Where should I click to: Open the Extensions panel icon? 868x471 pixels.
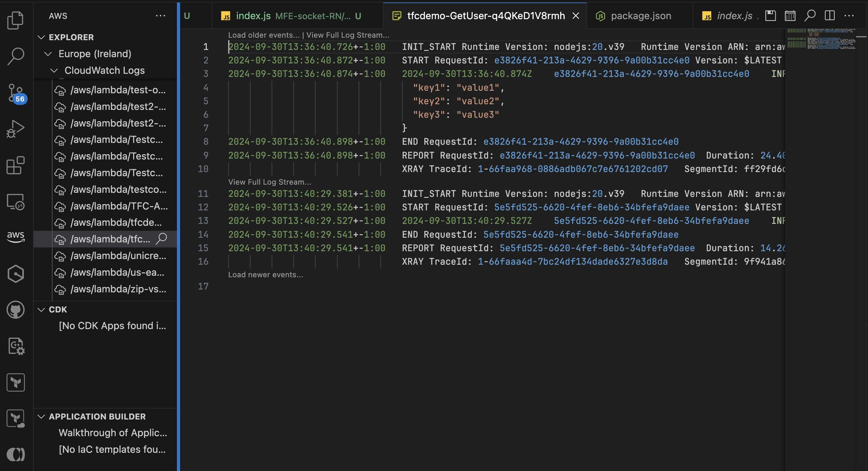coord(15,165)
